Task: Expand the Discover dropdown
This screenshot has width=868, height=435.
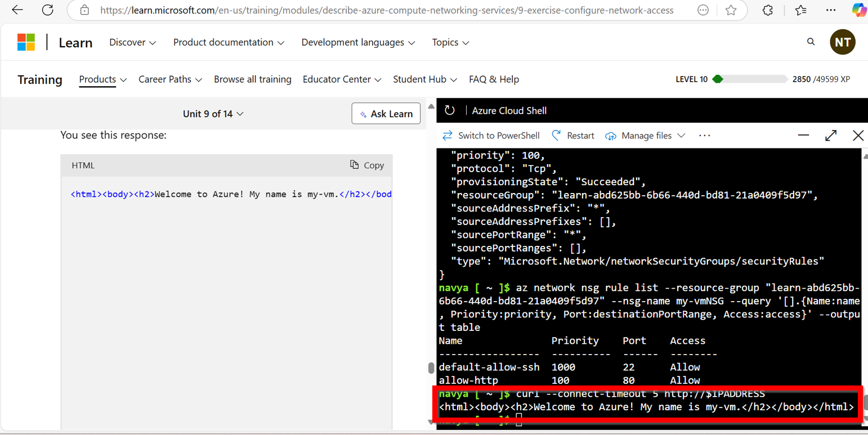Action: point(133,42)
